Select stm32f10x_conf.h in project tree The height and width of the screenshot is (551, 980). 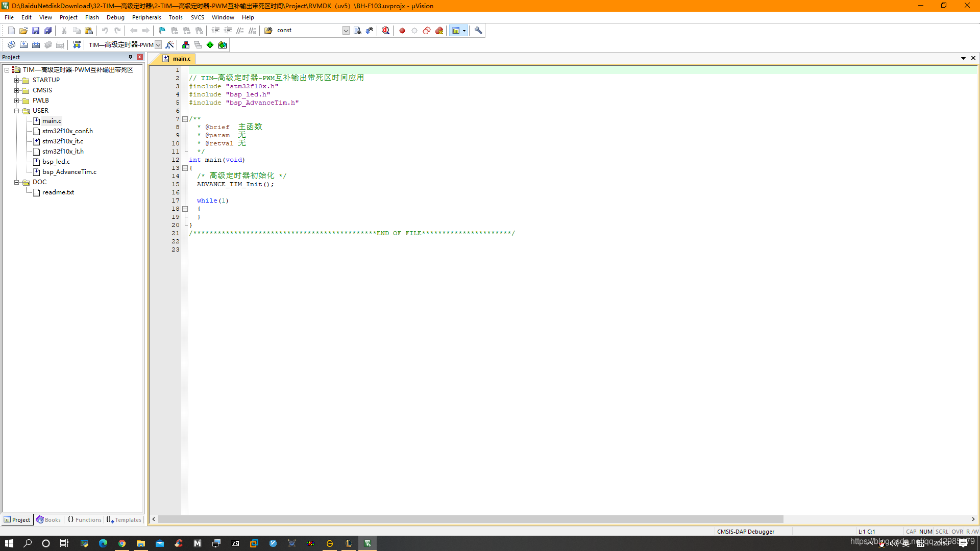(x=67, y=131)
